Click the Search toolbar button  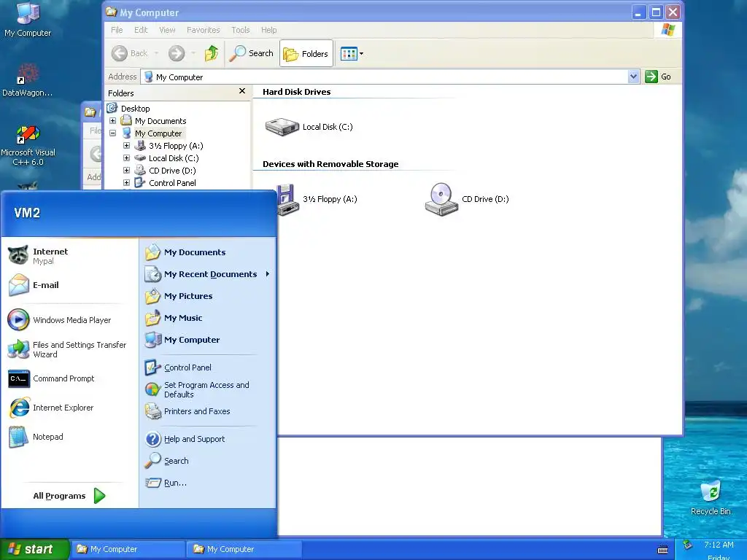(251, 53)
